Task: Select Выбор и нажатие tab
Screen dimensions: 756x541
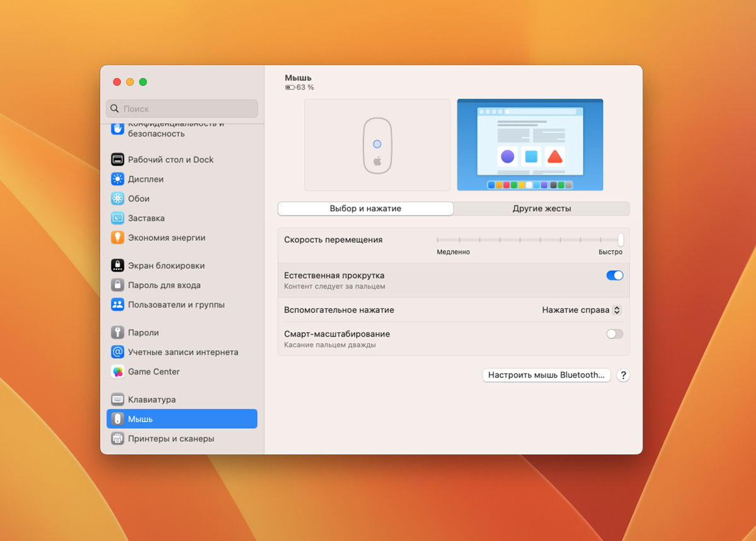Action: click(x=365, y=209)
